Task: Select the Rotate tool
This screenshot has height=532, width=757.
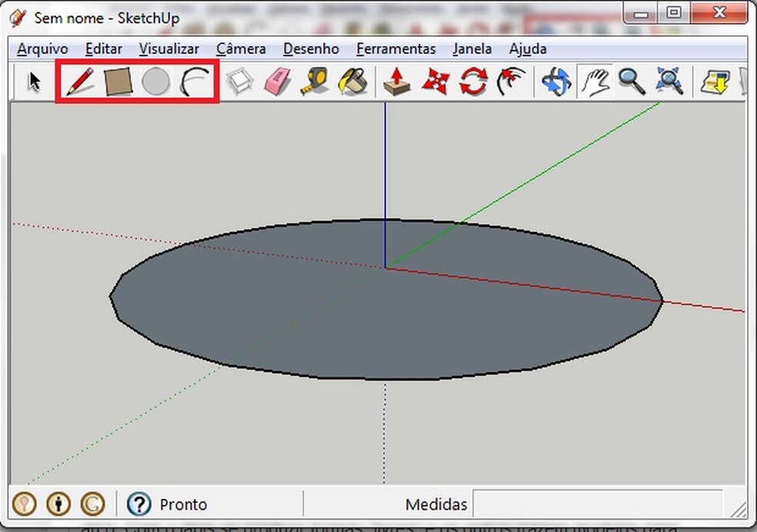Action: pyautogui.click(x=474, y=81)
